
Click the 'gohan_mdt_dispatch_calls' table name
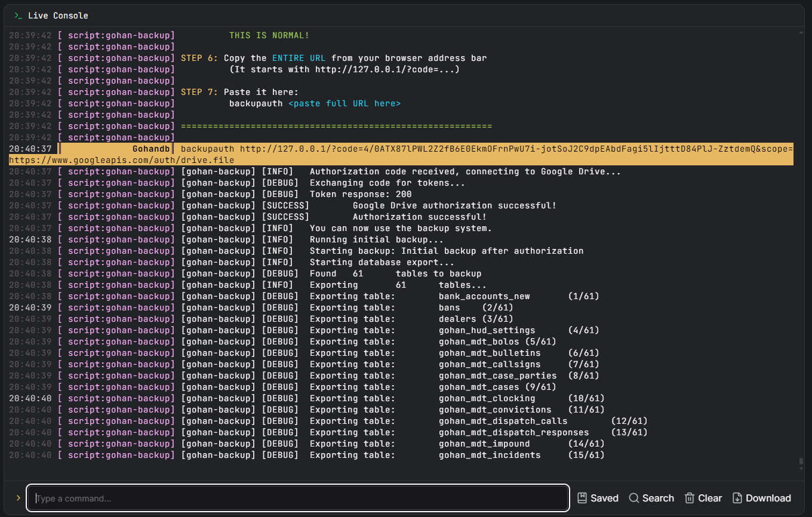pyautogui.click(x=503, y=421)
